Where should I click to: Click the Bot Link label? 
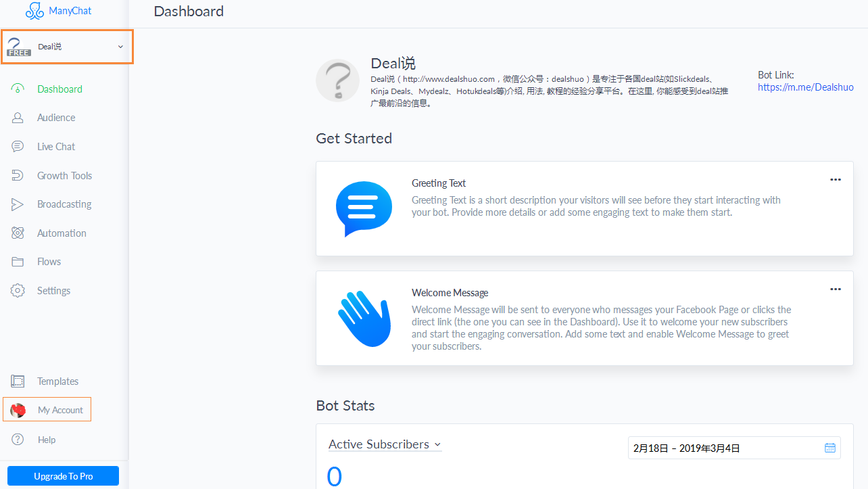pyautogui.click(x=776, y=75)
